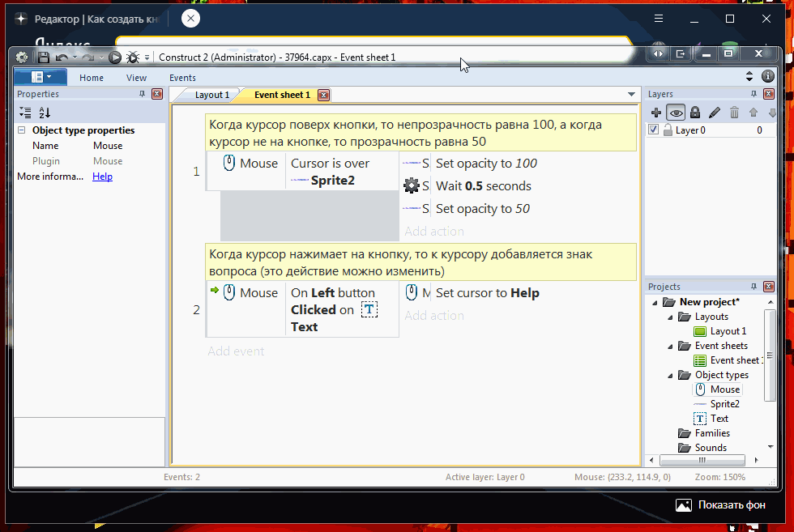
Task: Click Add action under Set opacity to 50
Action: coord(434,232)
